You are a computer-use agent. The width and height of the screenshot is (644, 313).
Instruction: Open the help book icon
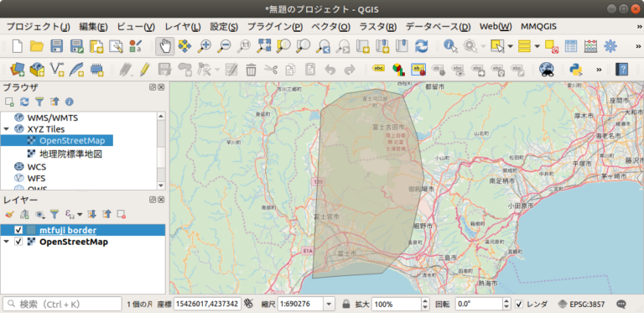[622, 69]
